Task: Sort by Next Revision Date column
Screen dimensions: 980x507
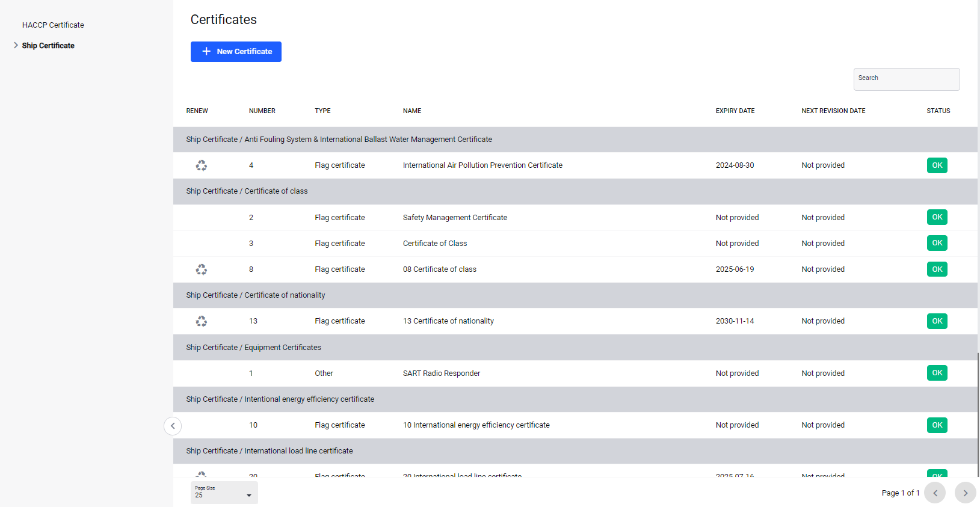Action: (833, 111)
